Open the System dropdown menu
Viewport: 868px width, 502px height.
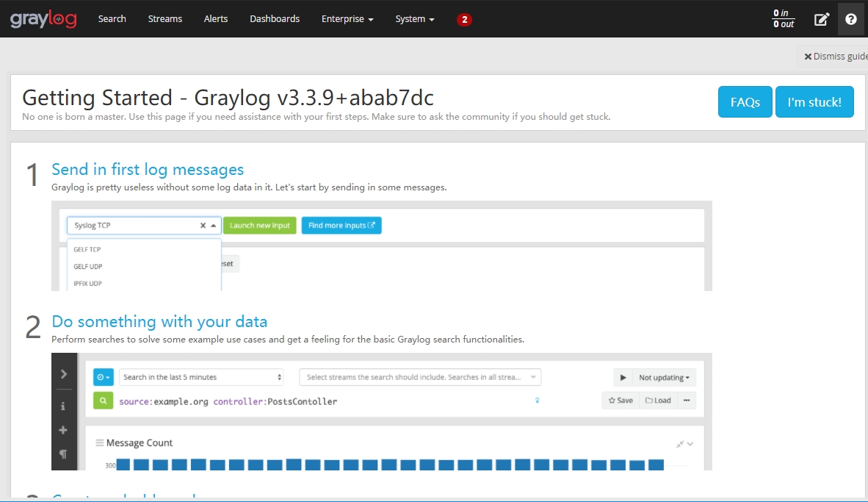point(415,19)
